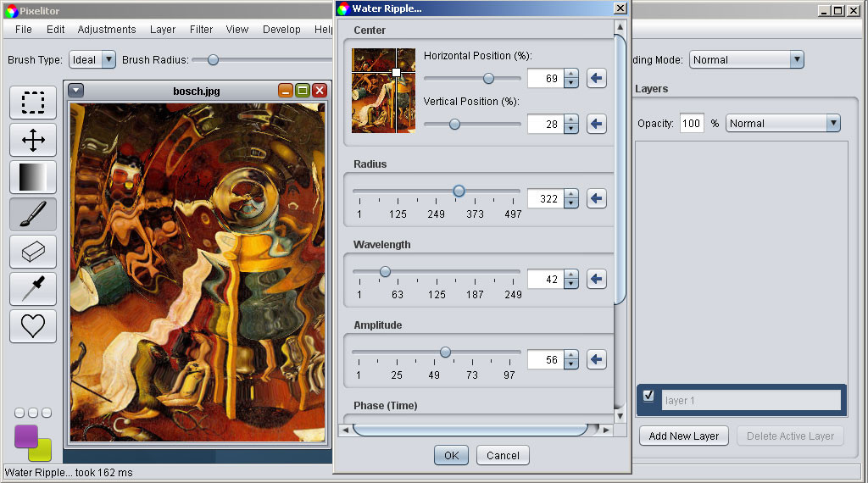Increase Amplitude spinner value
This screenshot has width=868, height=483.
pos(571,355)
